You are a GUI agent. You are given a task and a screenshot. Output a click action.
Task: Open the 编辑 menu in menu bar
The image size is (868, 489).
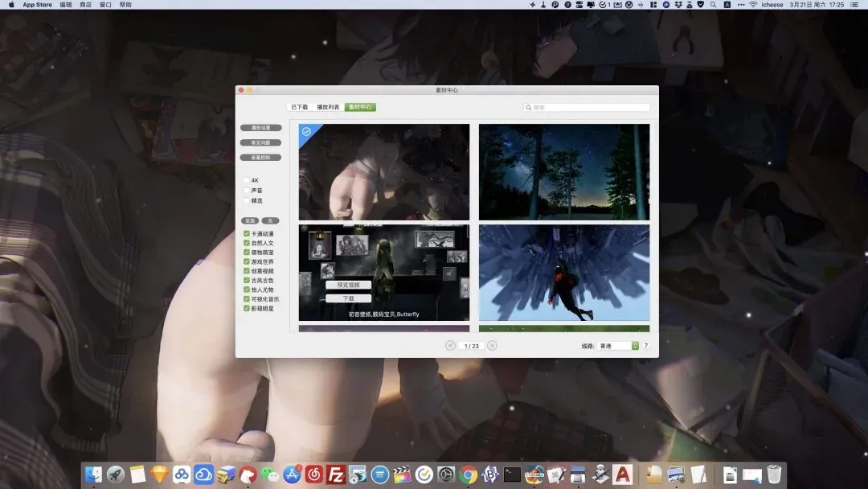point(66,5)
